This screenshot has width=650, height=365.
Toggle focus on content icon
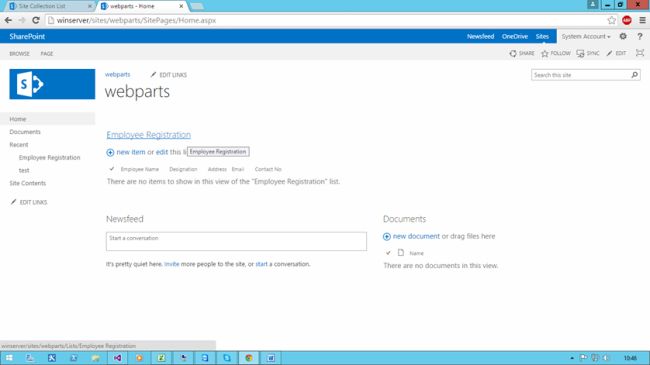point(640,53)
